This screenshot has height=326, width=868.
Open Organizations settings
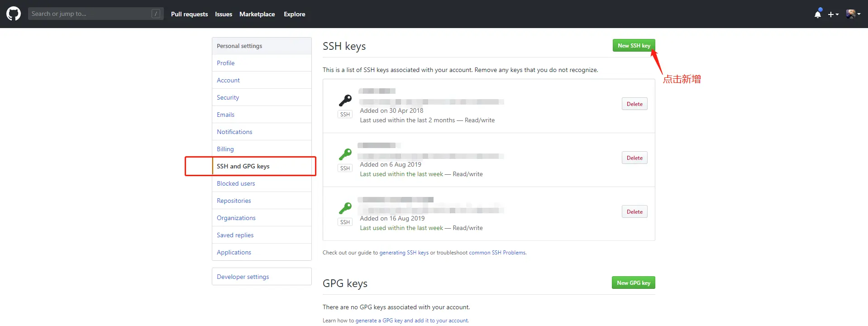262,218
